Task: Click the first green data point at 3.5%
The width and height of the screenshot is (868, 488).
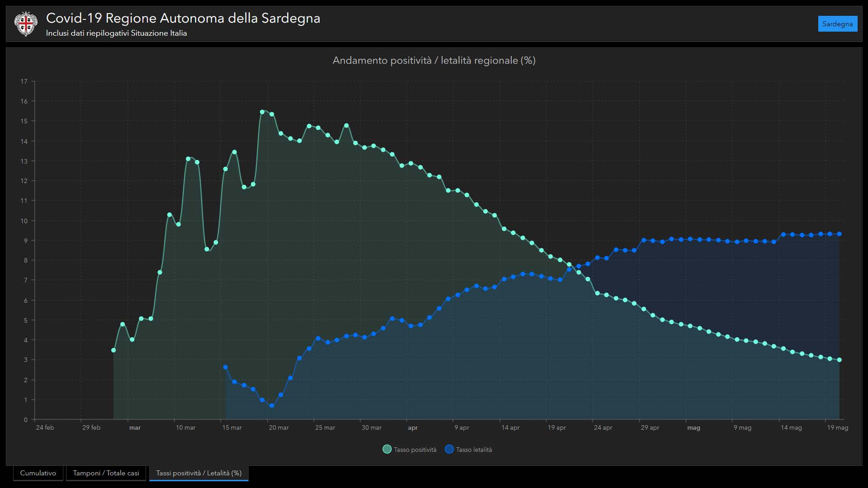Action: (x=113, y=350)
